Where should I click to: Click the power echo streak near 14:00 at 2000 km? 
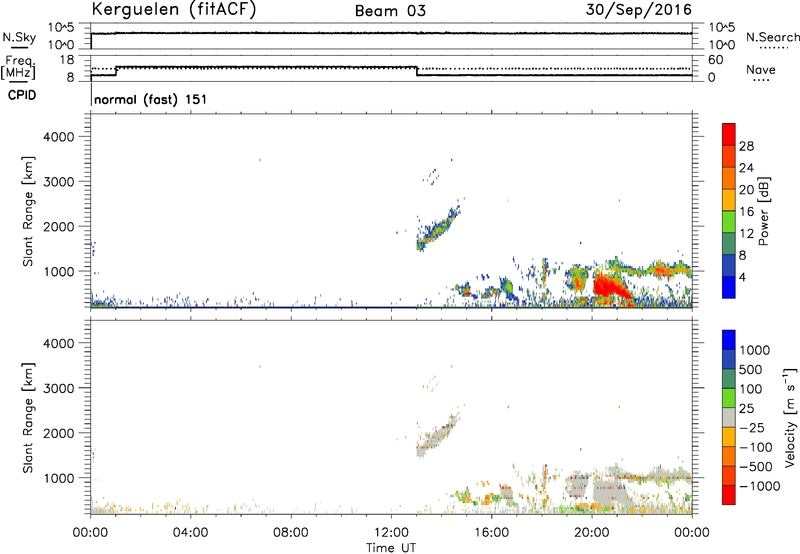click(438, 228)
